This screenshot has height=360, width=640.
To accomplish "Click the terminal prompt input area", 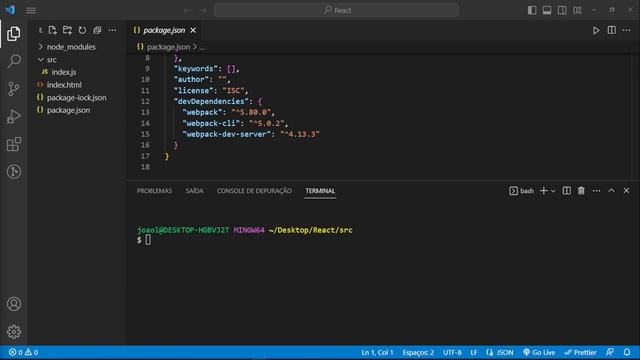I will (148, 240).
